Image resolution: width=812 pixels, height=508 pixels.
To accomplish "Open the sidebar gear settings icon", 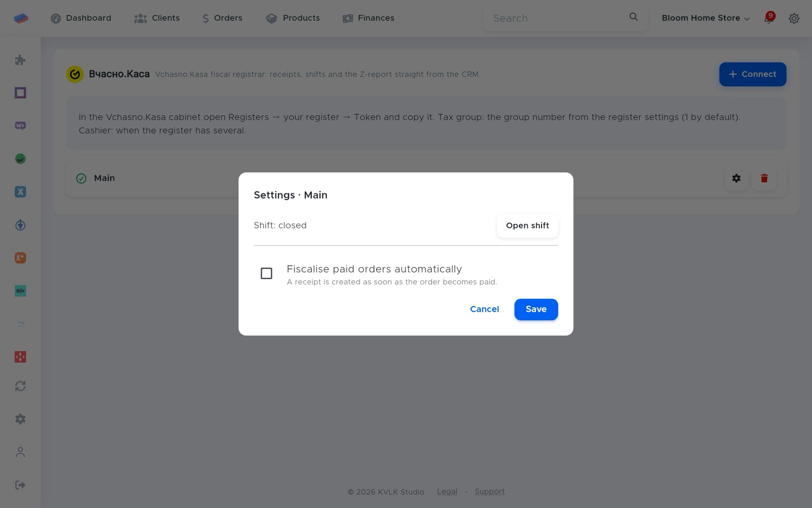I will [20, 419].
